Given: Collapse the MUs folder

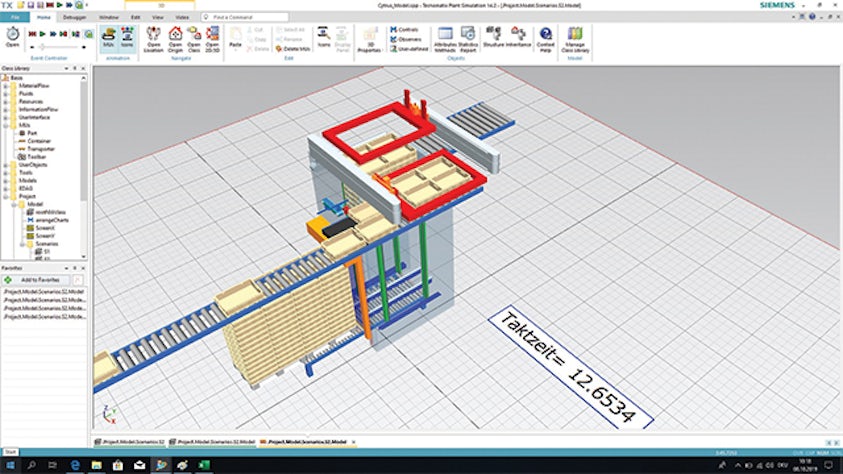Looking at the screenshot, I should [5, 125].
